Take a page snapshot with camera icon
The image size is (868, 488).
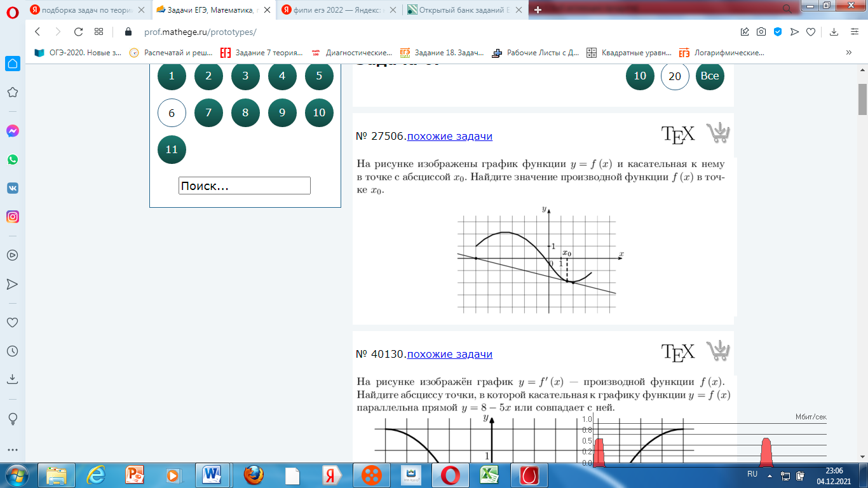click(x=761, y=32)
